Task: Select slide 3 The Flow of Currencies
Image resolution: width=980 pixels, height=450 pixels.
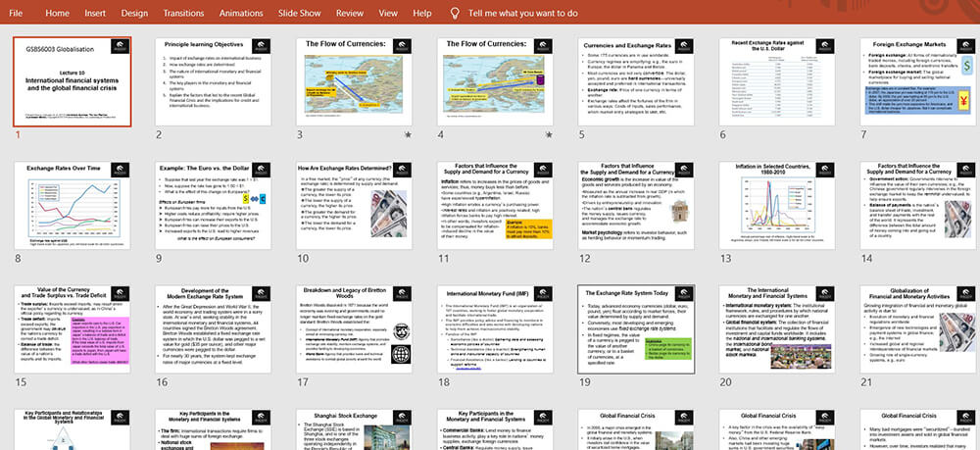Action: point(355,81)
